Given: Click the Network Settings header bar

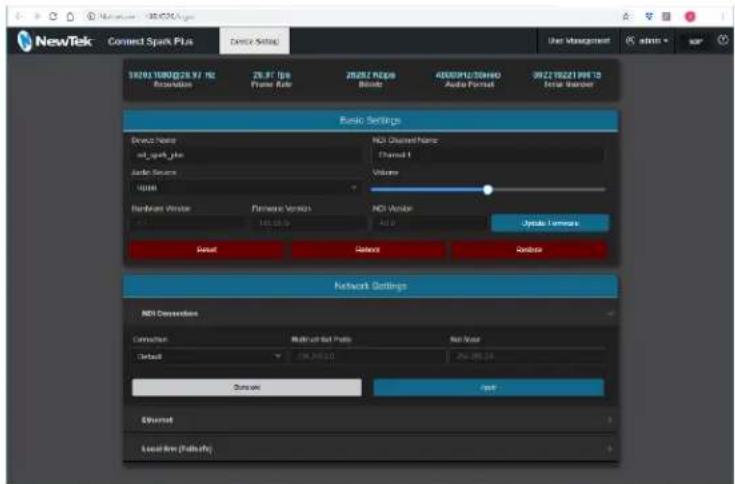Looking at the screenshot, I should [x=370, y=286].
